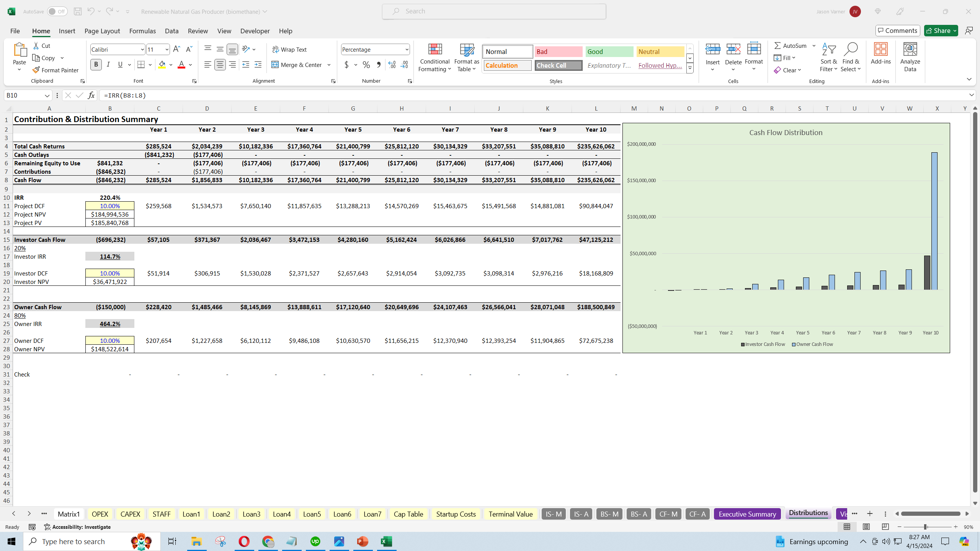This screenshot has height=551, width=980.
Task: Apply the Good cell style
Action: tap(609, 52)
